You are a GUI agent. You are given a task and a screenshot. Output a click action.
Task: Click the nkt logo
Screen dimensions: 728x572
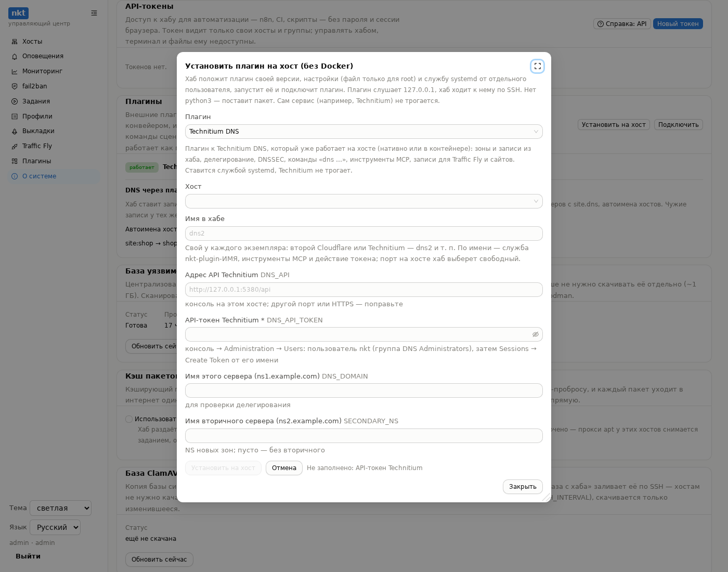pyautogui.click(x=18, y=13)
